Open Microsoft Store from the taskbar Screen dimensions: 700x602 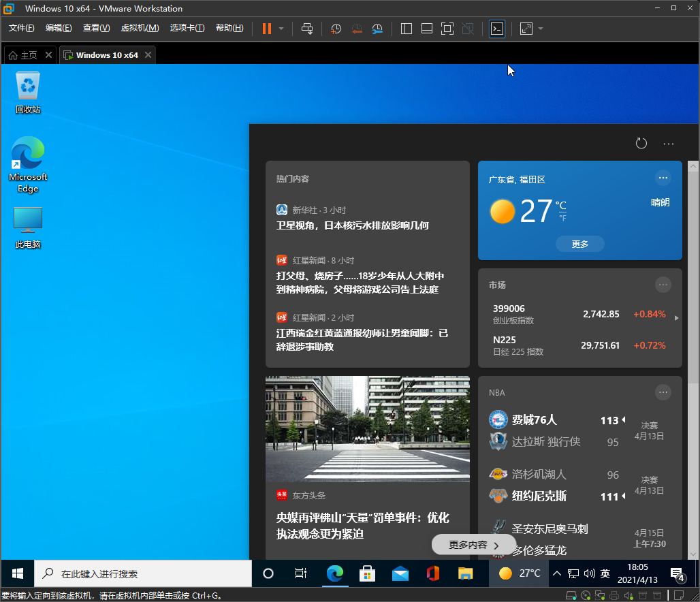click(x=368, y=573)
